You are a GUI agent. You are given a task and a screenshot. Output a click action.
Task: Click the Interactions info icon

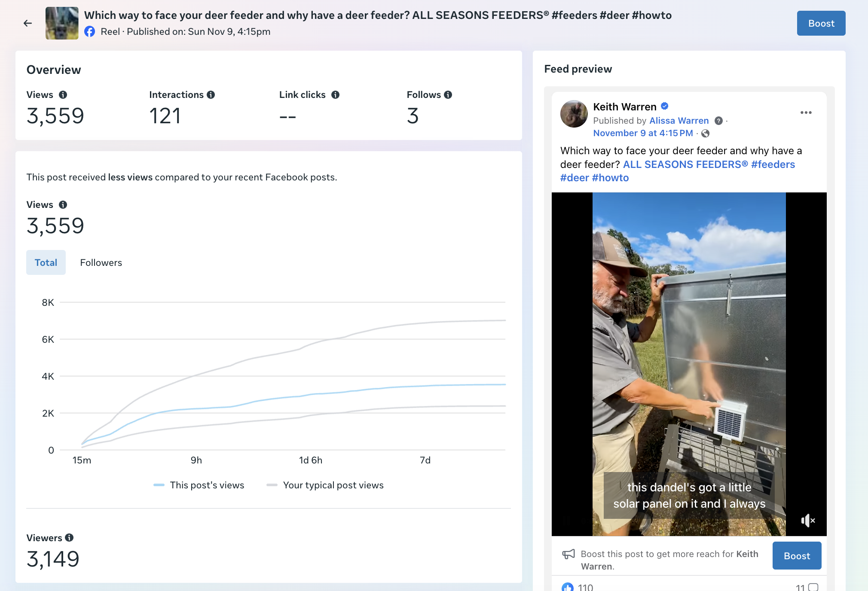[x=211, y=95]
